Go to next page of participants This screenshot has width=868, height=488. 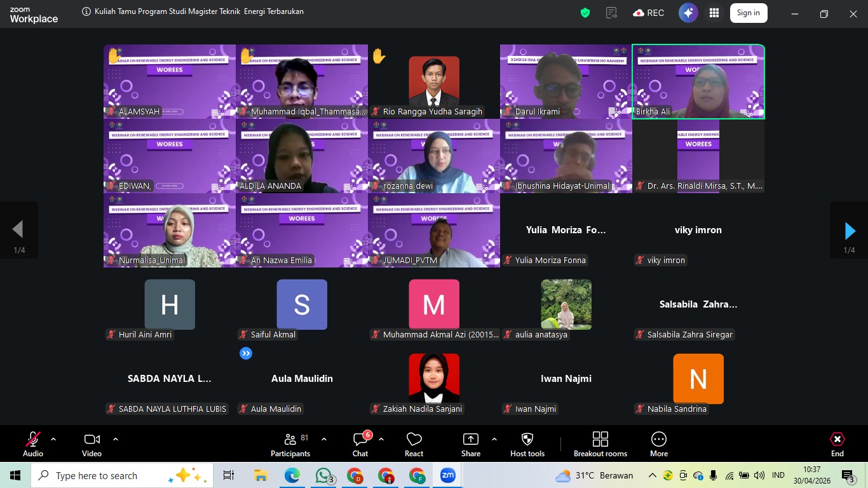tap(849, 231)
